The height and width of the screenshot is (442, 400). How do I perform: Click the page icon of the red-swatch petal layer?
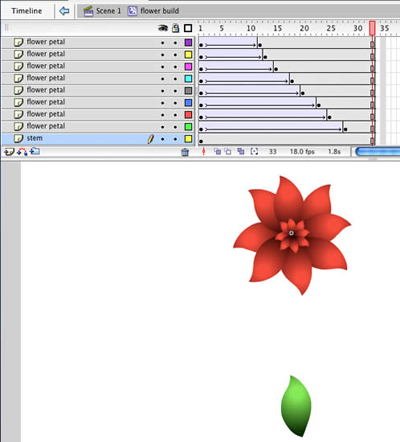click(x=19, y=114)
